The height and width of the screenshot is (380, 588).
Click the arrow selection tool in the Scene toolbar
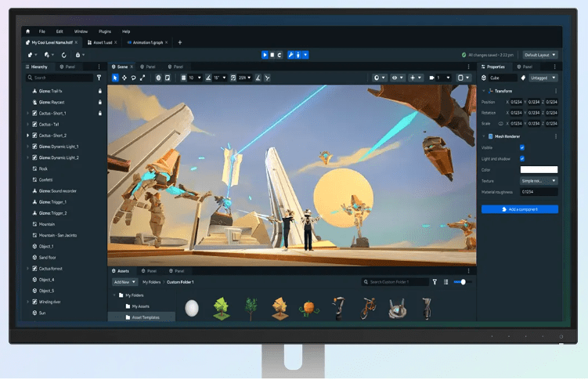click(115, 78)
